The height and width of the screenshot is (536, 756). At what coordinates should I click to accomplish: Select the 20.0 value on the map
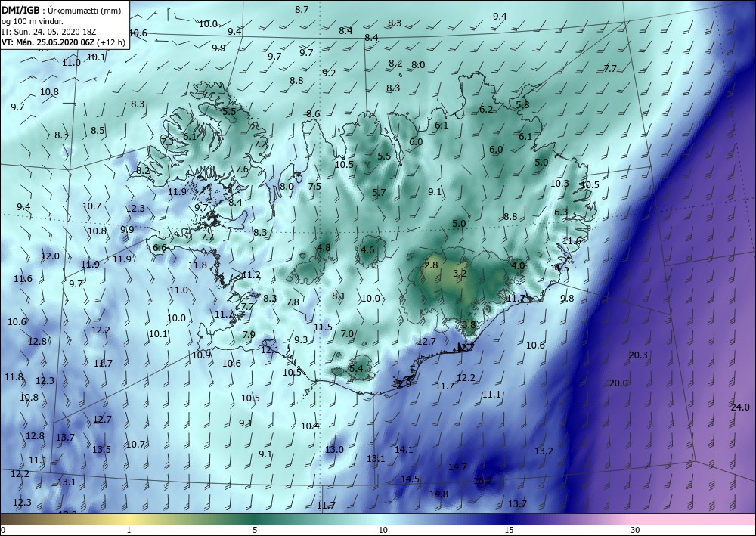tap(618, 383)
